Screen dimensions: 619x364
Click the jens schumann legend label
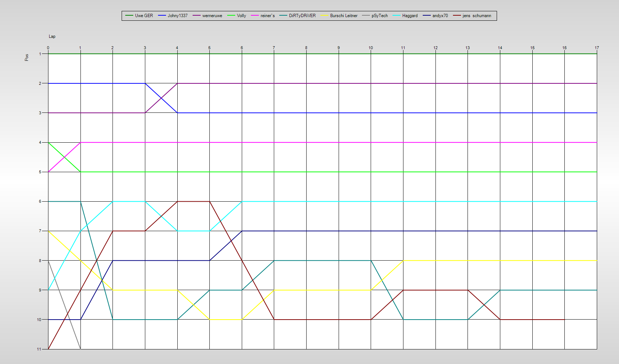pos(477,16)
